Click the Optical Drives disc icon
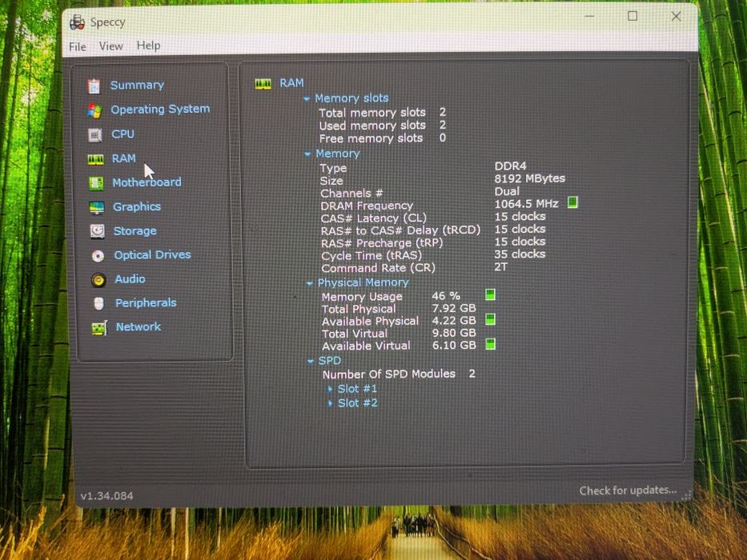 point(98,256)
